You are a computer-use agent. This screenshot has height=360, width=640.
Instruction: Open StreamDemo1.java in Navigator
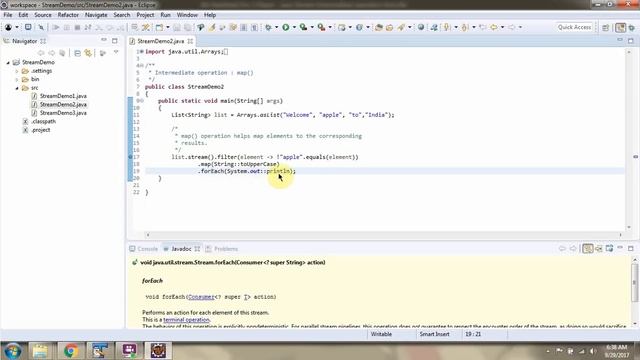click(63, 96)
